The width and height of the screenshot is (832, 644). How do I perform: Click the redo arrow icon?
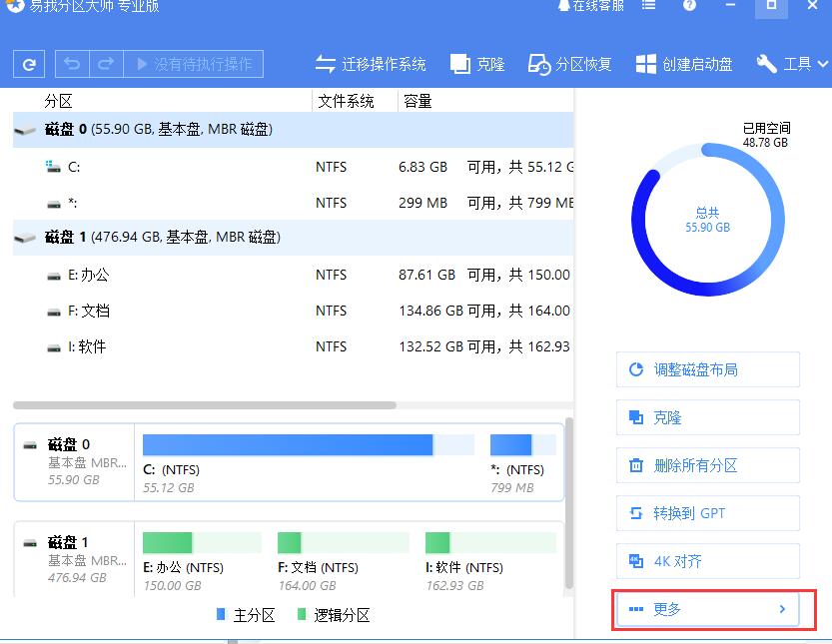(x=104, y=65)
